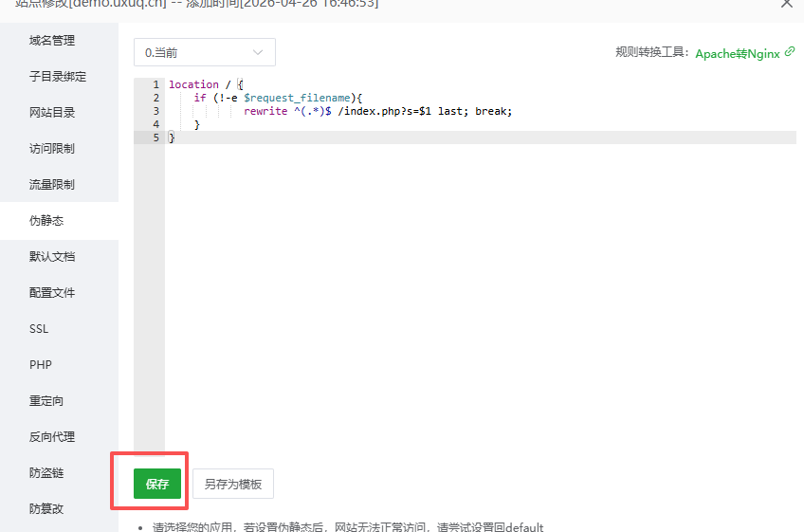
Task: Open the 反向代理 tab
Action: click(52, 437)
